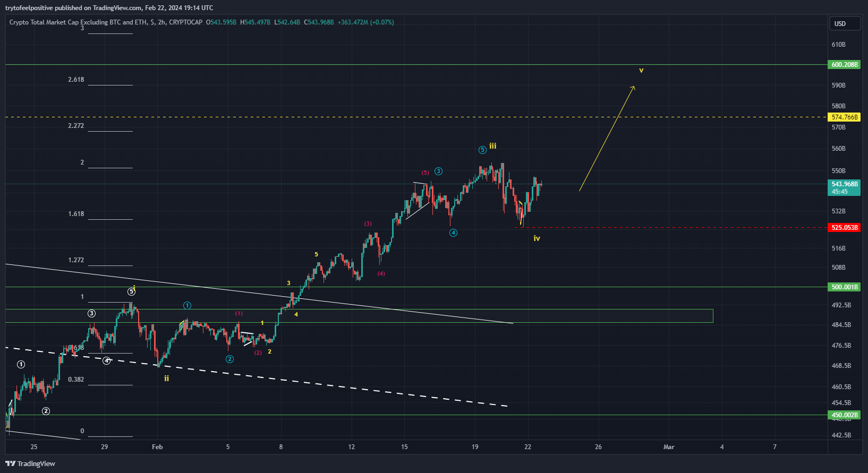
Task: Click the 22 date on time axis
Action: 527,447
